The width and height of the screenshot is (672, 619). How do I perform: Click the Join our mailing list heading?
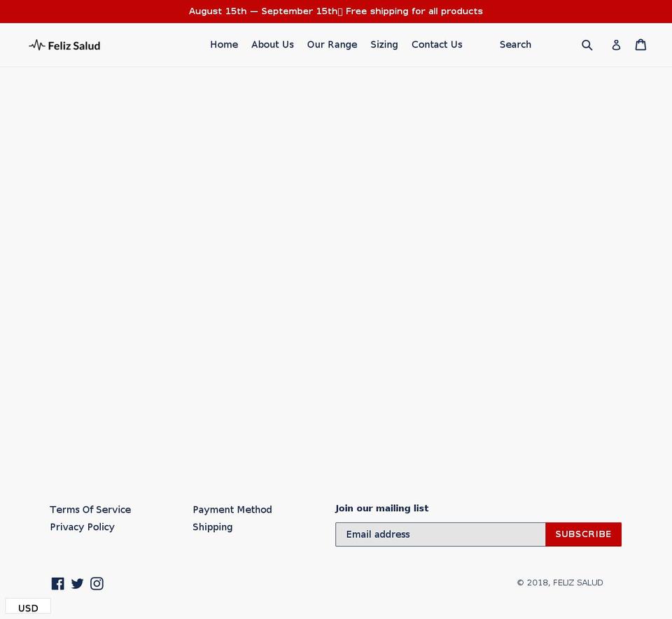381,508
